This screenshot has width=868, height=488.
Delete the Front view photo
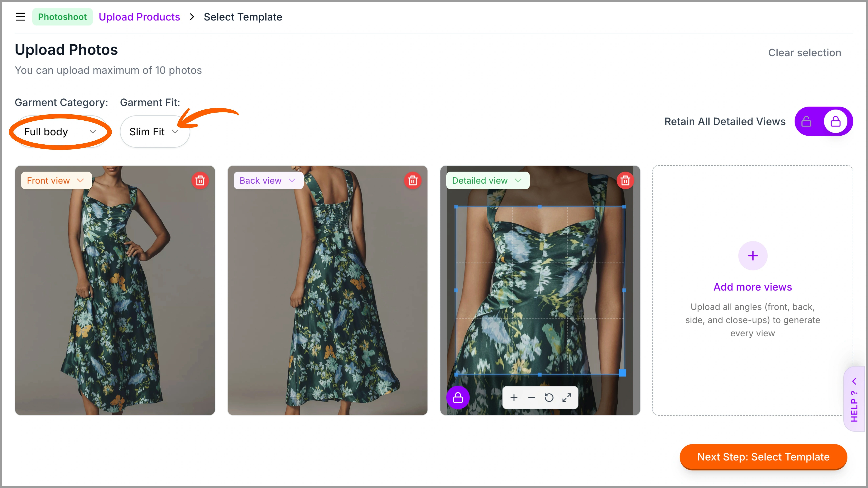click(200, 181)
